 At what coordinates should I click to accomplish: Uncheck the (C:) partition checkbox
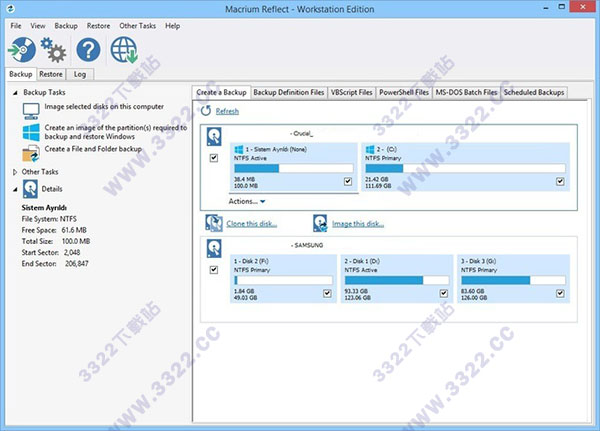(x=560, y=181)
